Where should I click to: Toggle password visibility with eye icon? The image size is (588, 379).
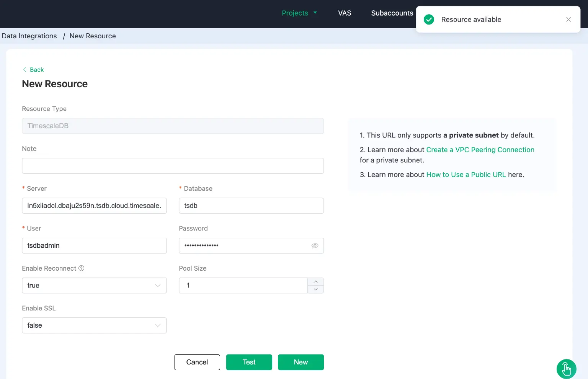click(x=315, y=245)
